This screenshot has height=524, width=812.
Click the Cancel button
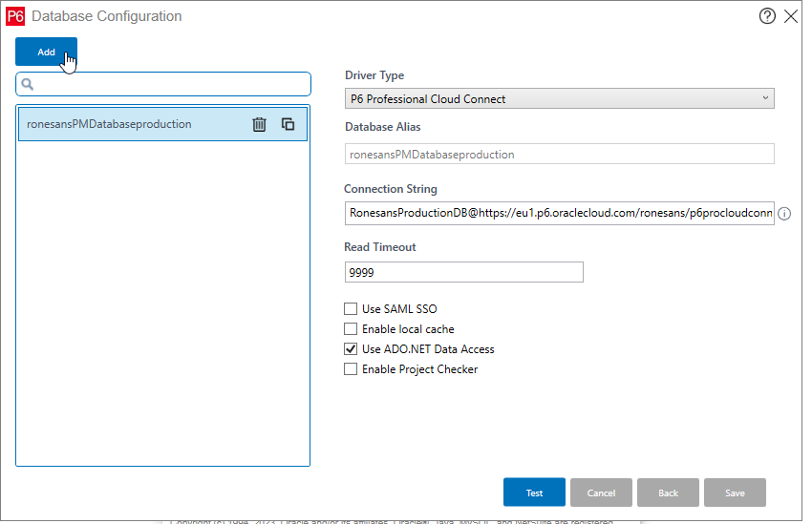pyautogui.click(x=601, y=493)
